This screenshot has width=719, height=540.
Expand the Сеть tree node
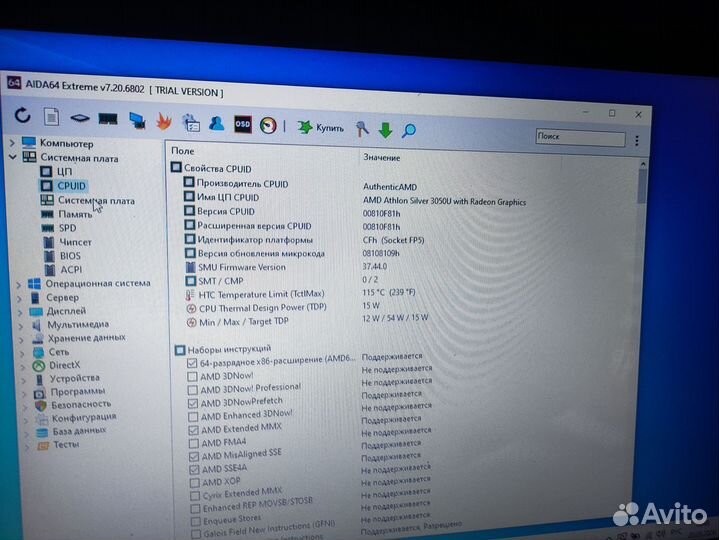[22, 353]
